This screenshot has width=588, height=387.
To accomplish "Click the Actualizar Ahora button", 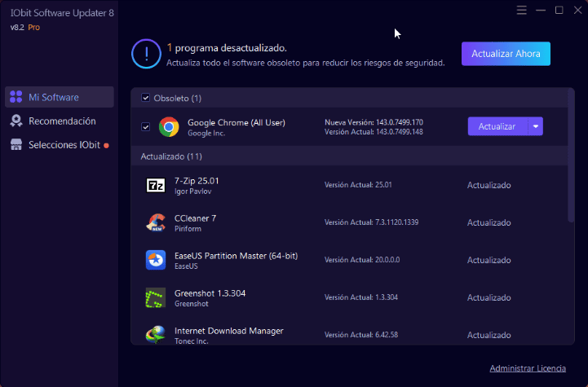I will click(x=506, y=54).
